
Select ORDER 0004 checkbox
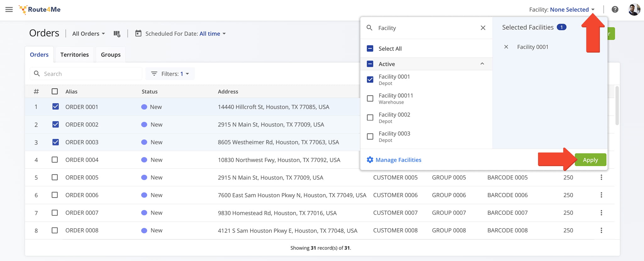[x=55, y=160]
